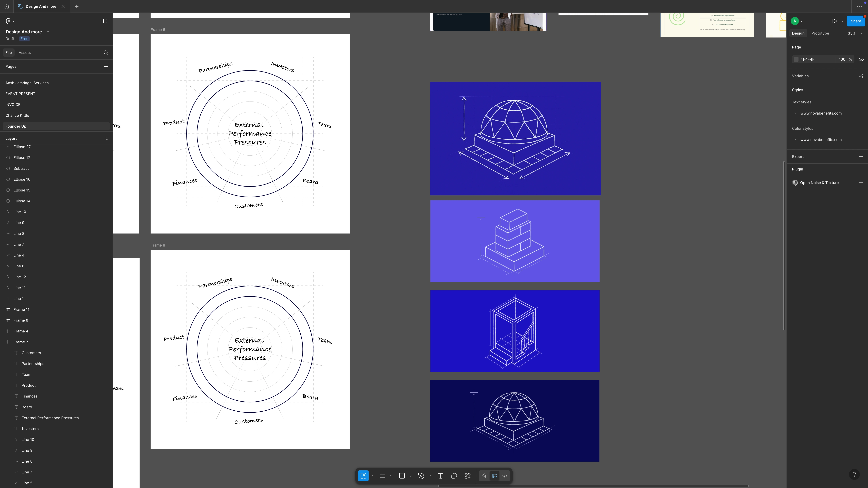Switch to the Assets tab
This screenshot has height=488, width=868.
tap(25, 53)
